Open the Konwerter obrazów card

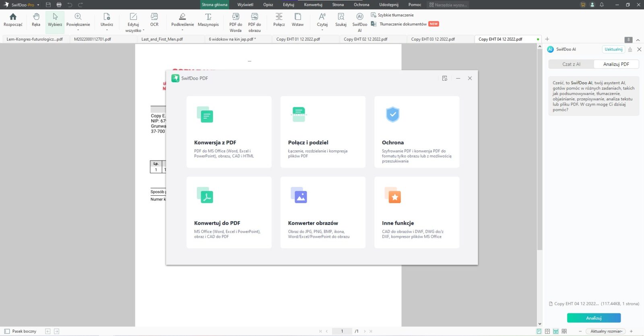tap(323, 212)
